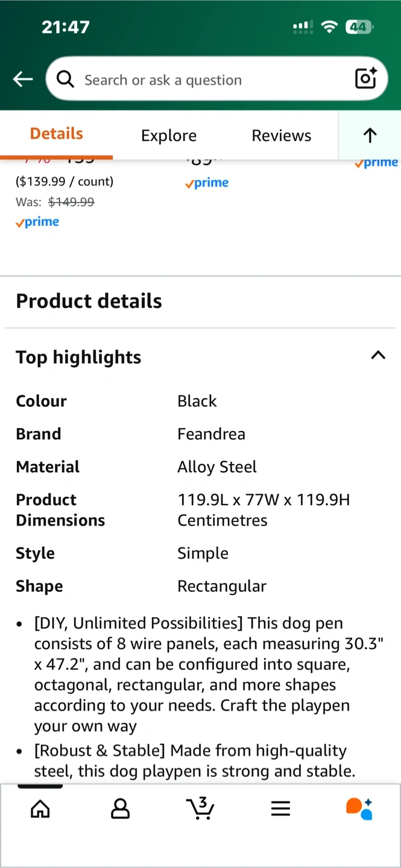This screenshot has width=401, height=868.
Task: Tap the Was $149.99 strikethrough price
Action: (71, 202)
